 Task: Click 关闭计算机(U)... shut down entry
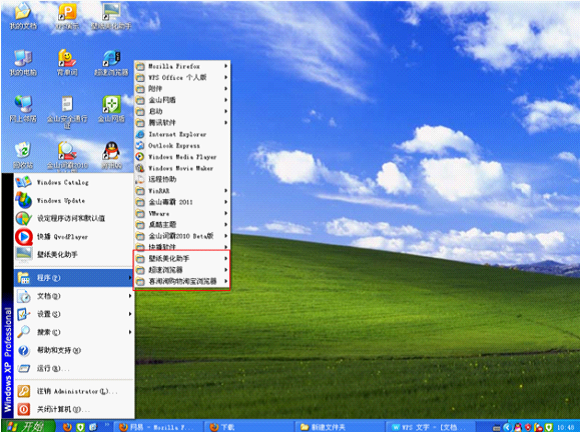(x=74, y=409)
